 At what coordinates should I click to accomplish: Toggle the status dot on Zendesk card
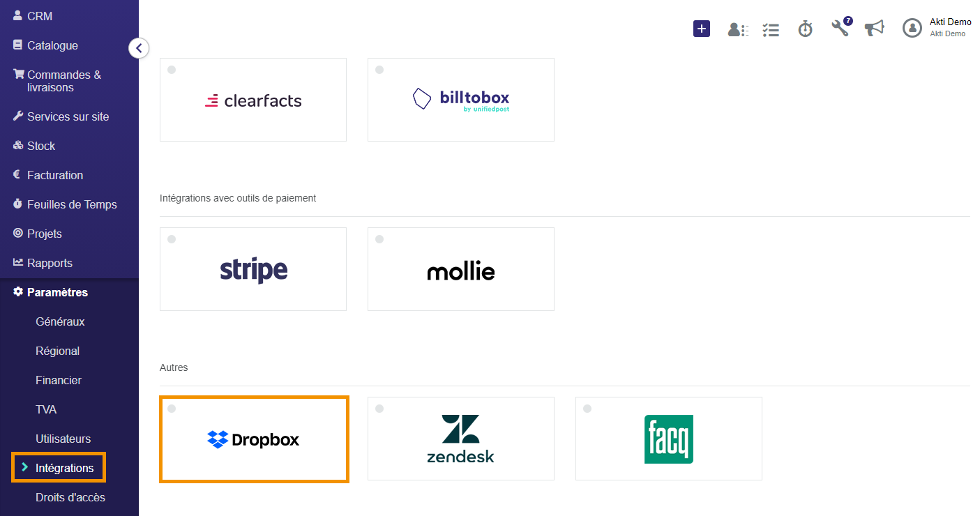click(379, 409)
